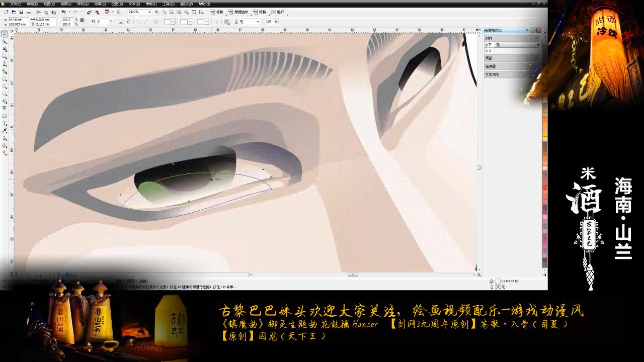Image resolution: width=644 pixels, height=362 pixels.
Task: Click the Cut scissors icon
Action: point(39,12)
